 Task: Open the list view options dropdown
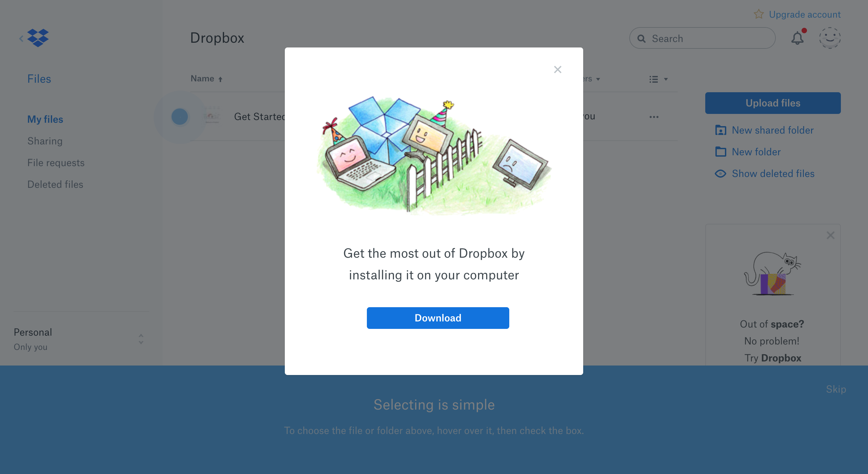tap(658, 79)
